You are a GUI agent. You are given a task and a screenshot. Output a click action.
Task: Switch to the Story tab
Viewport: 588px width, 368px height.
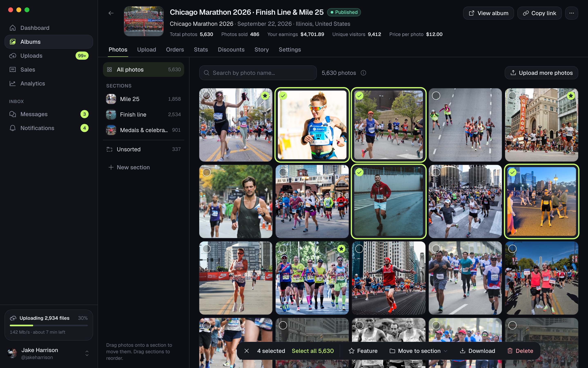pos(262,49)
